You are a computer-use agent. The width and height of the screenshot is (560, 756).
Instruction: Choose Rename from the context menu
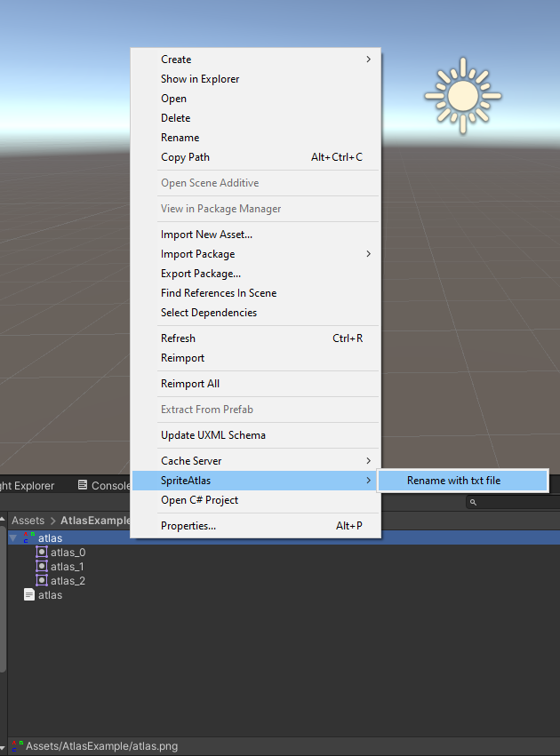point(256,138)
